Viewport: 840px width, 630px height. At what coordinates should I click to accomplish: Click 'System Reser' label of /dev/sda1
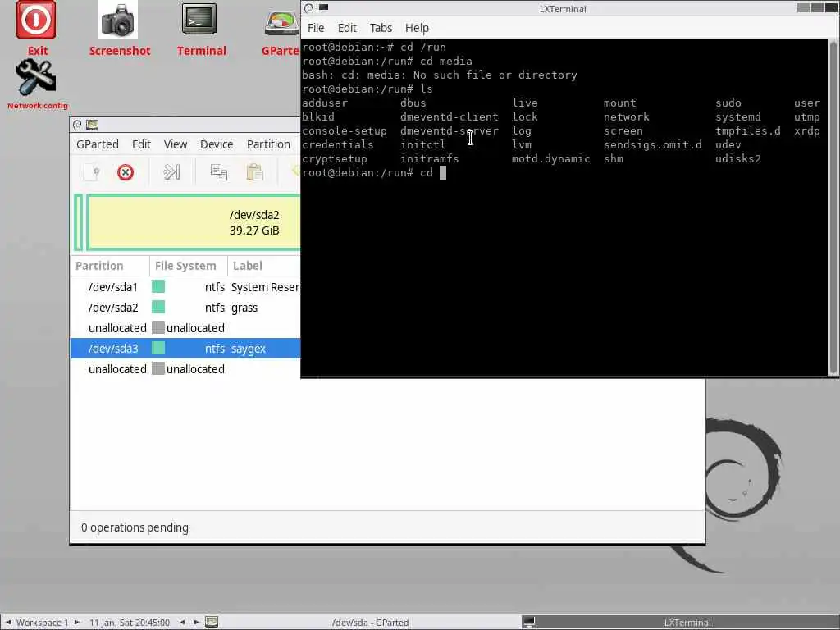pos(265,287)
